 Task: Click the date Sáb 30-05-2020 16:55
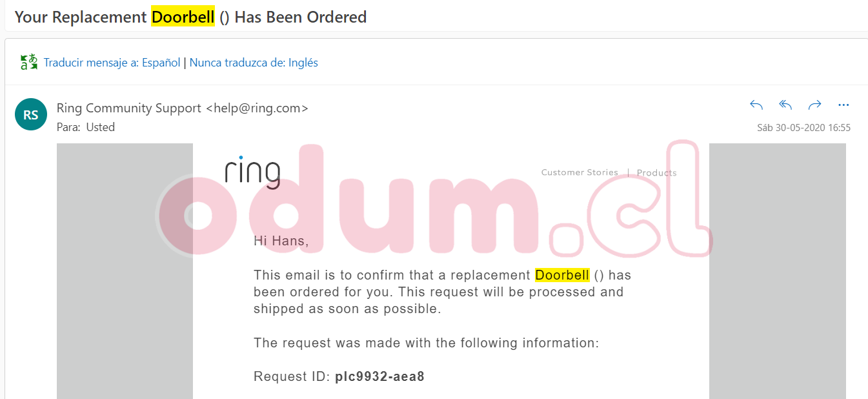(x=803, y=128)
